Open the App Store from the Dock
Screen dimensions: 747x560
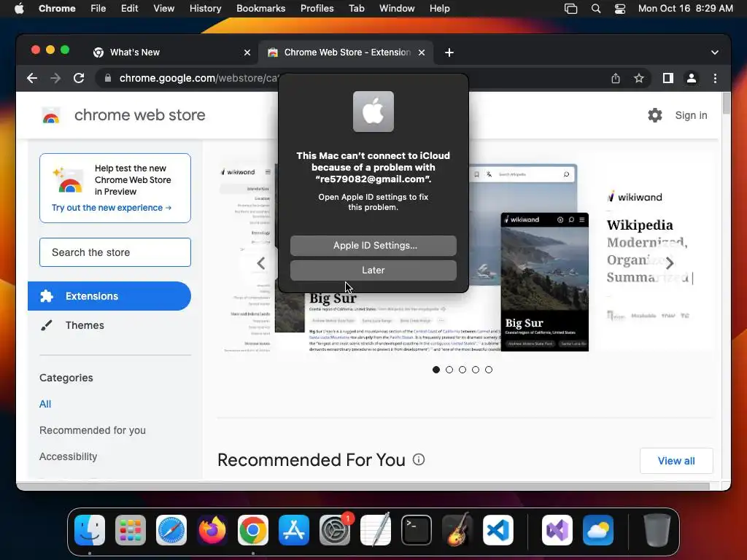point(294,530)
